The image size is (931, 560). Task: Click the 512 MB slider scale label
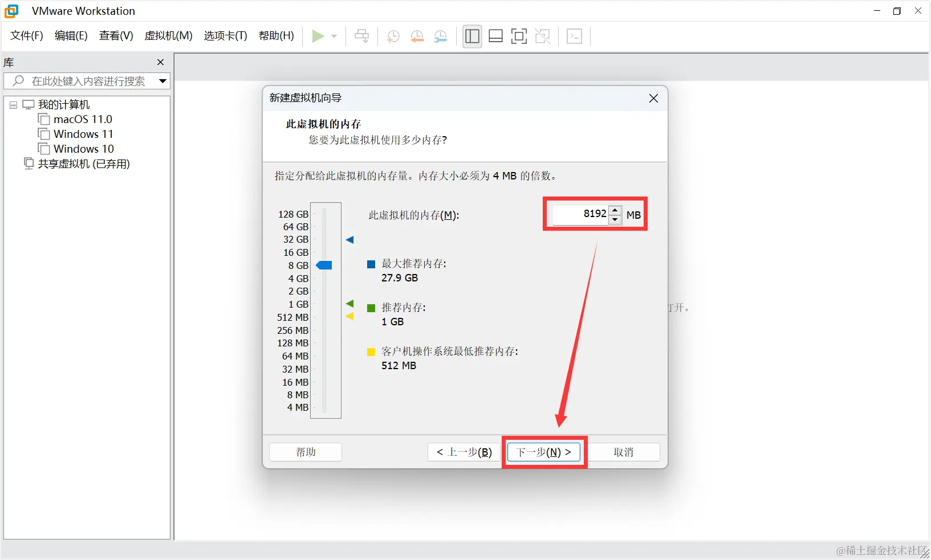(292, 317)
